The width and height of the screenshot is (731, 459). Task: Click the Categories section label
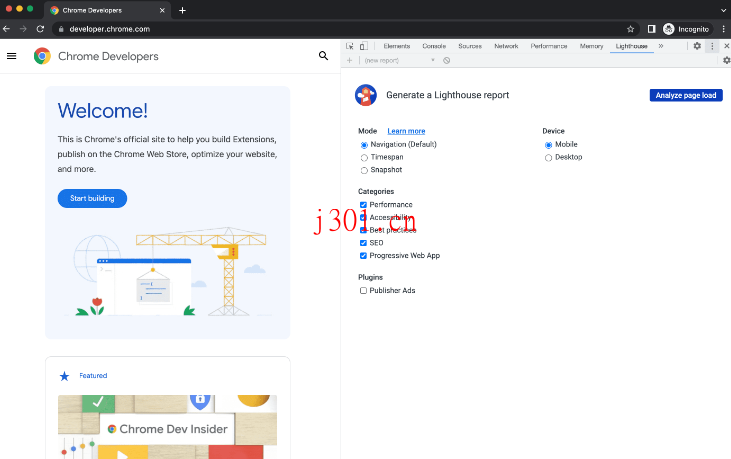[x=376, y=192]
